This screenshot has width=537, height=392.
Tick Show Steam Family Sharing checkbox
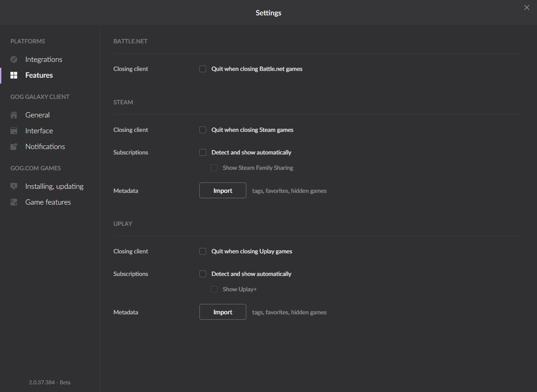pyautogui.click(x=214, y=168)
